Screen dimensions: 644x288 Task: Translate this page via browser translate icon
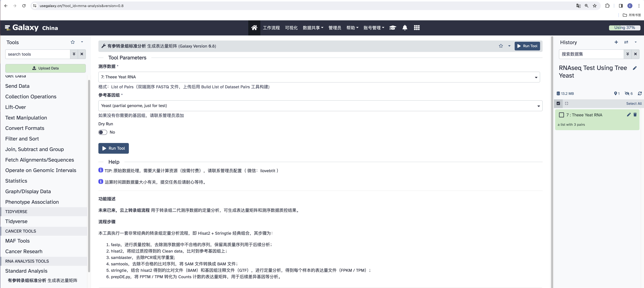click(x=578, y=6)
